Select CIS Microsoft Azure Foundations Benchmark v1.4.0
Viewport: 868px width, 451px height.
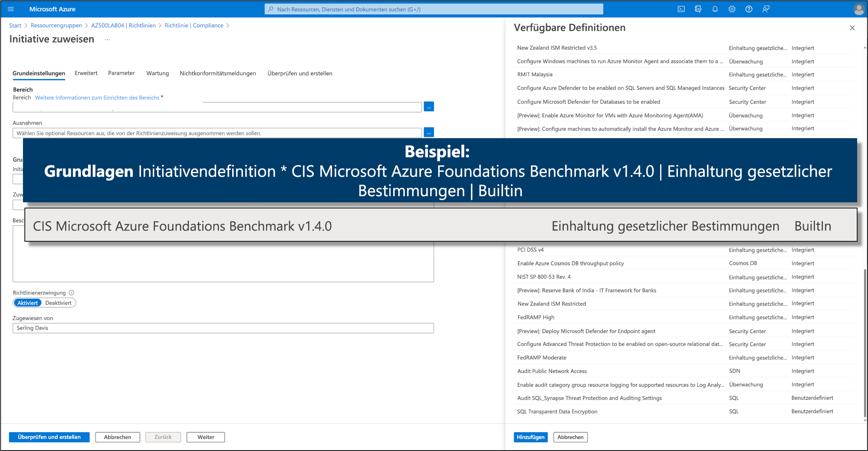[441, 225]
